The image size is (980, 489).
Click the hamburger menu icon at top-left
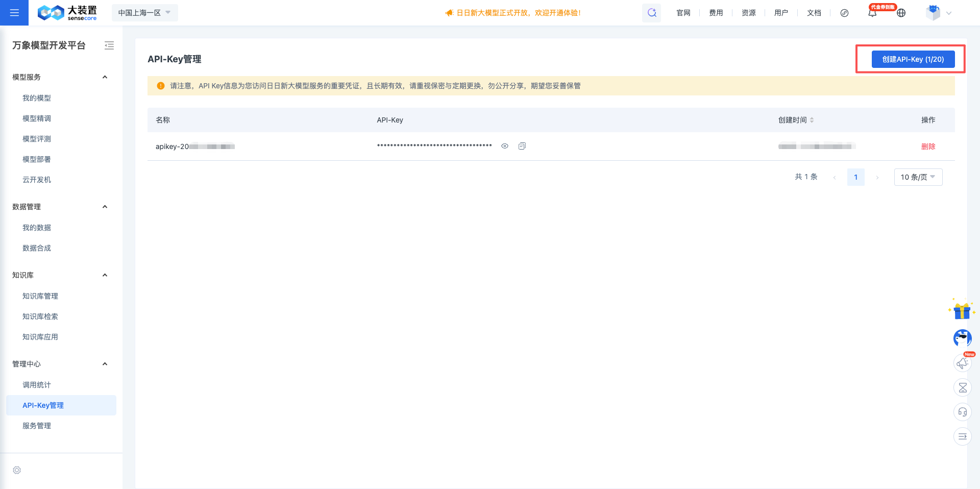point(14,13)
